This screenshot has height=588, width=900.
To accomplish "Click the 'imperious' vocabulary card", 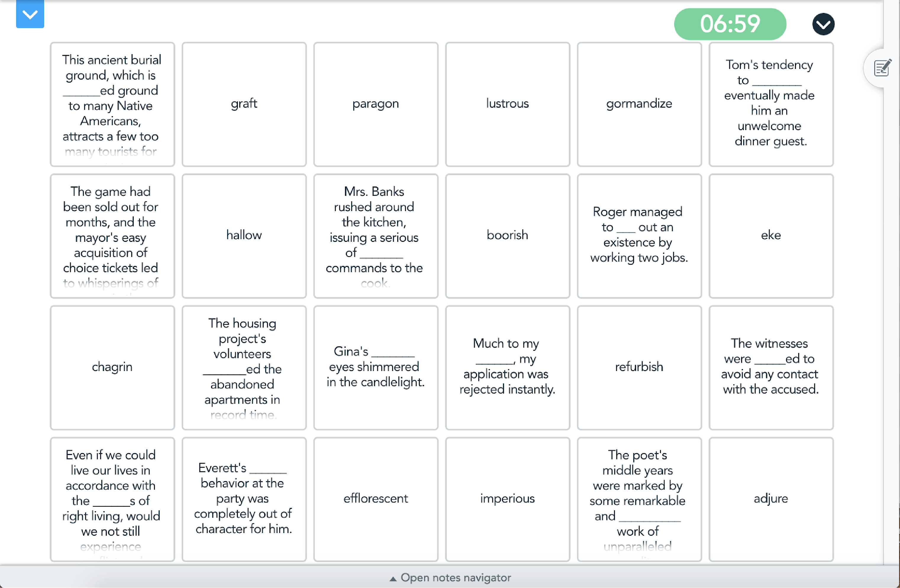I will point(506,498).
